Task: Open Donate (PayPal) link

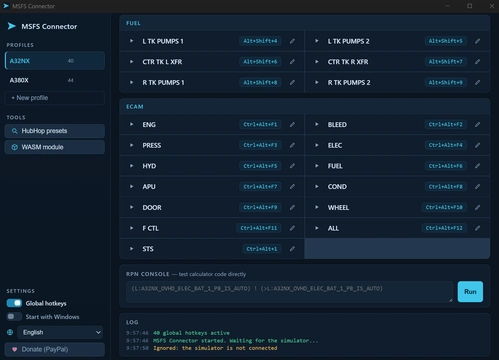Action: point(55,349)
